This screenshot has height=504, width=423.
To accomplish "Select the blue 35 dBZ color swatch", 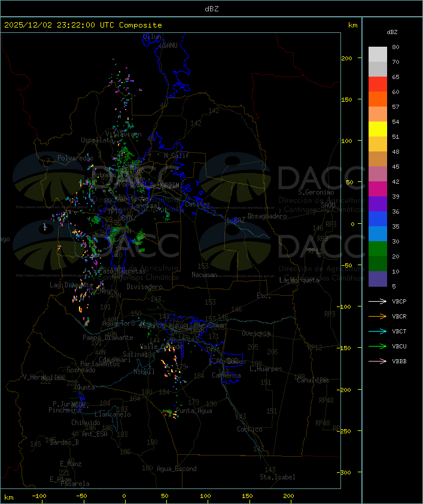I will [378, 219].
